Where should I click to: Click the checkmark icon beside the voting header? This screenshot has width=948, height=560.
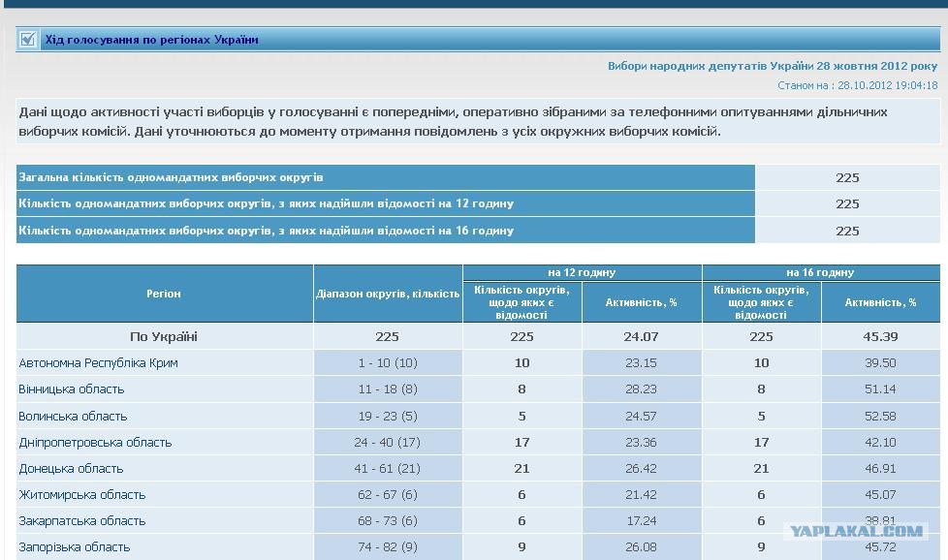point(28,40)
